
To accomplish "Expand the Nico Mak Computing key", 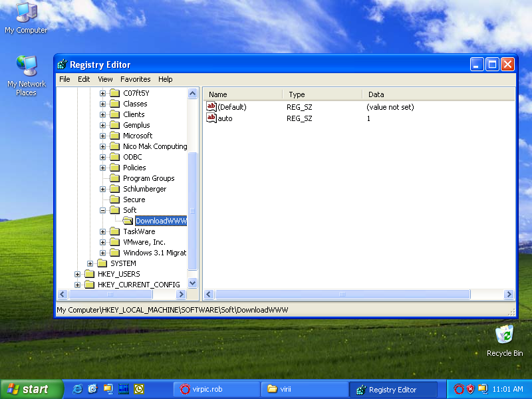I will click(102, 146).
